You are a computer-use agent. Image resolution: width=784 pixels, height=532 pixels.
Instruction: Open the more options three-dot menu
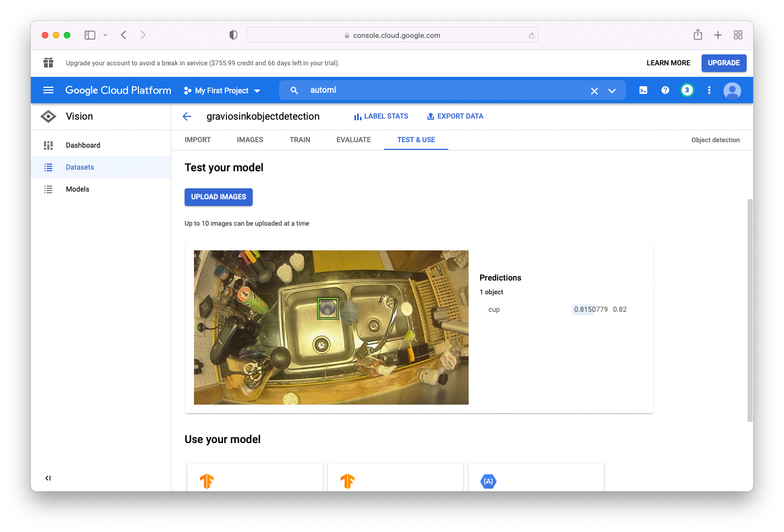coord(709,90)
